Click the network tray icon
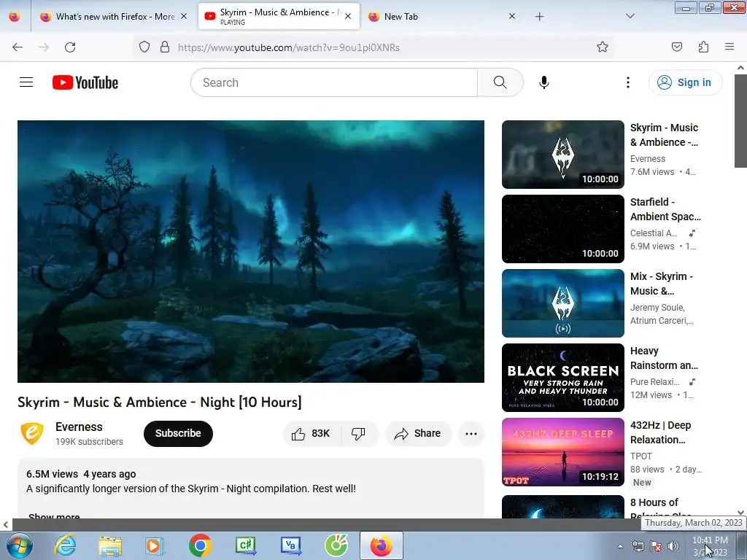This screenshot has width=747, height=560. (x=638, y=546)
